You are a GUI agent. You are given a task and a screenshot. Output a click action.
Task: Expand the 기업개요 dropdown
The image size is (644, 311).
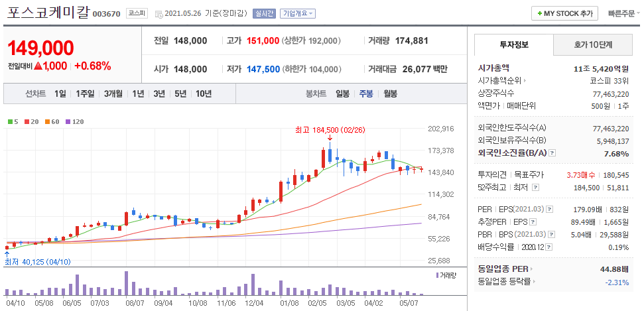pyautogui.click(x=298, y=13)
